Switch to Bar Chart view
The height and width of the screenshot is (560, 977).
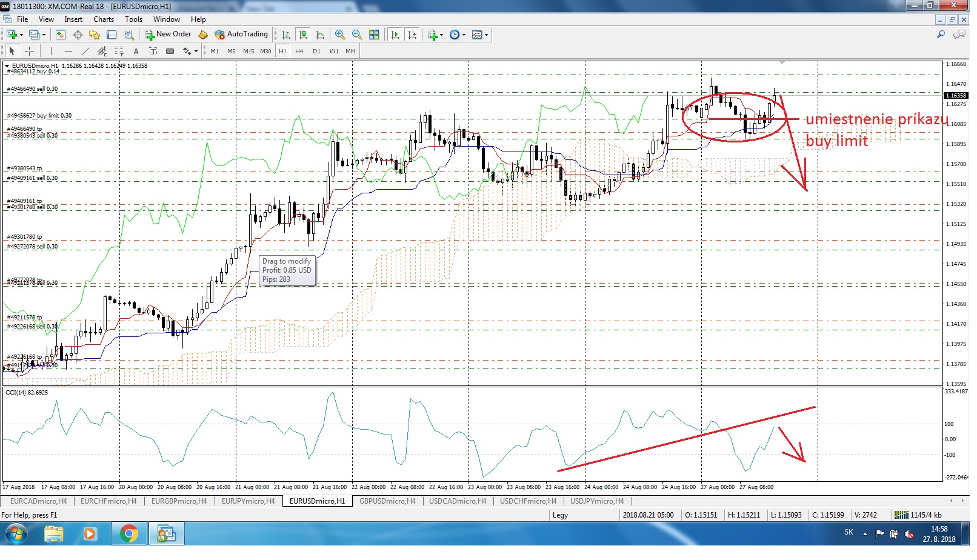point(286,35)
